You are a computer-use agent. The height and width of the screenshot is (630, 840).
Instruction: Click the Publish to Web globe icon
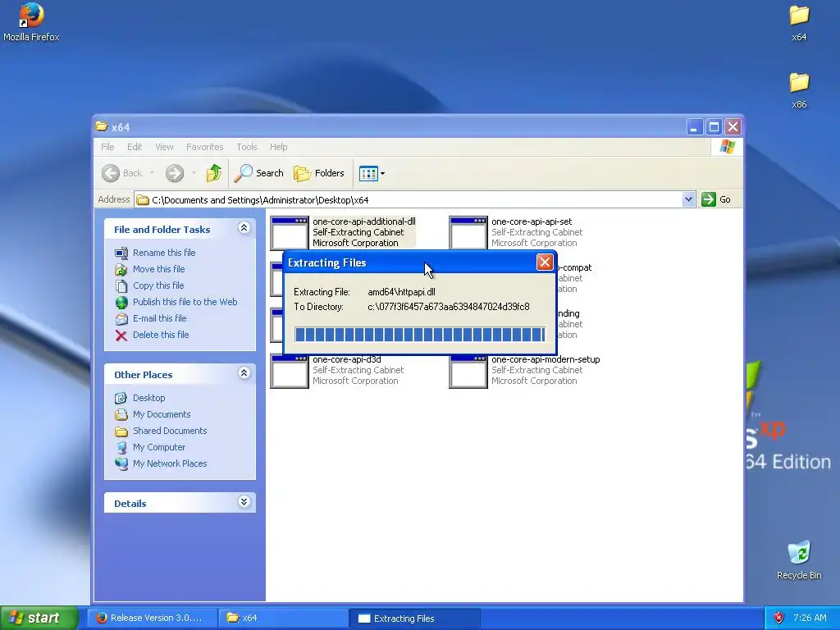point(121,302)
